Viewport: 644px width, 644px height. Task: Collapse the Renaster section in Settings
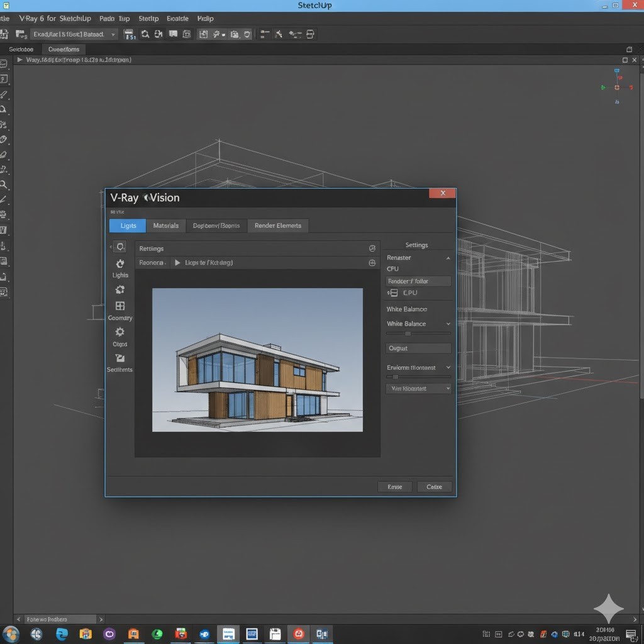448,258
